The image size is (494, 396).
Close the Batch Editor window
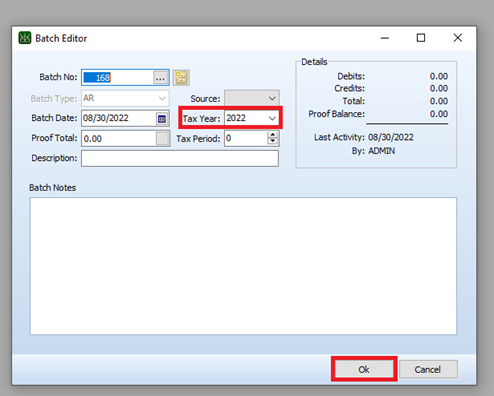(458, 38)
